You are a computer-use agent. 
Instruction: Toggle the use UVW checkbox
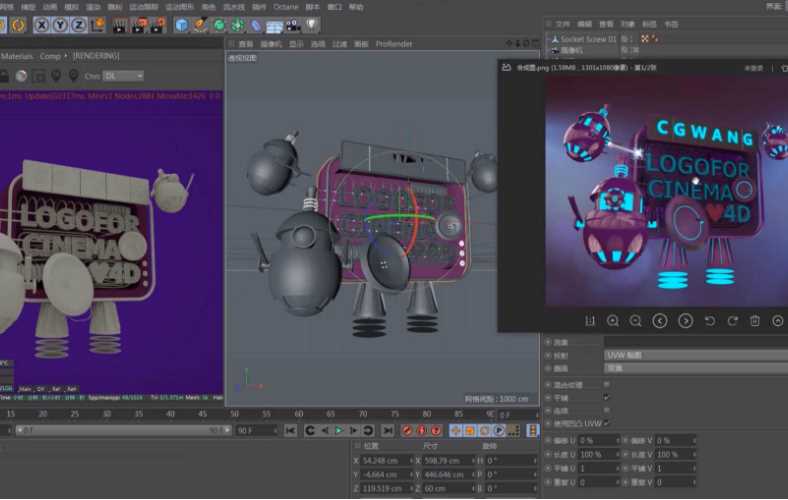[x=607, y=424]
